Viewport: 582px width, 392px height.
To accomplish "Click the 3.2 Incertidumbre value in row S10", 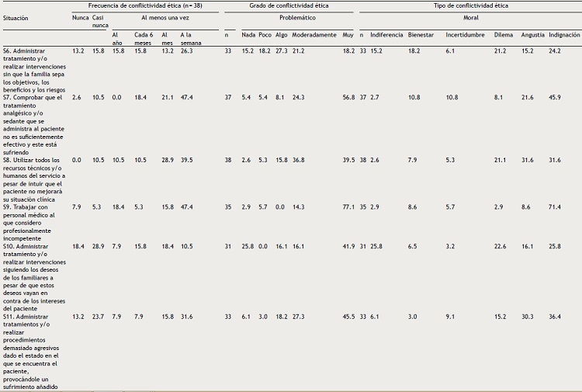I will pyautogui.click(x=450, y=246).
